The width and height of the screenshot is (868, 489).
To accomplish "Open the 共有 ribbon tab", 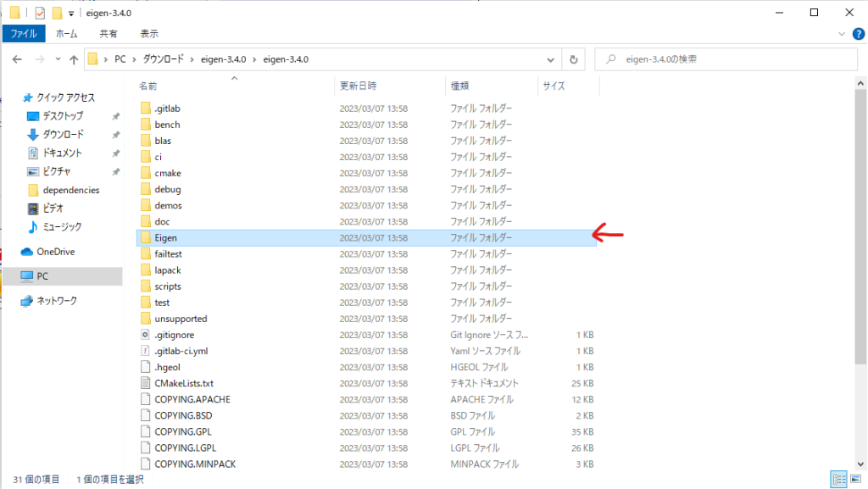I will click(108, 34).
